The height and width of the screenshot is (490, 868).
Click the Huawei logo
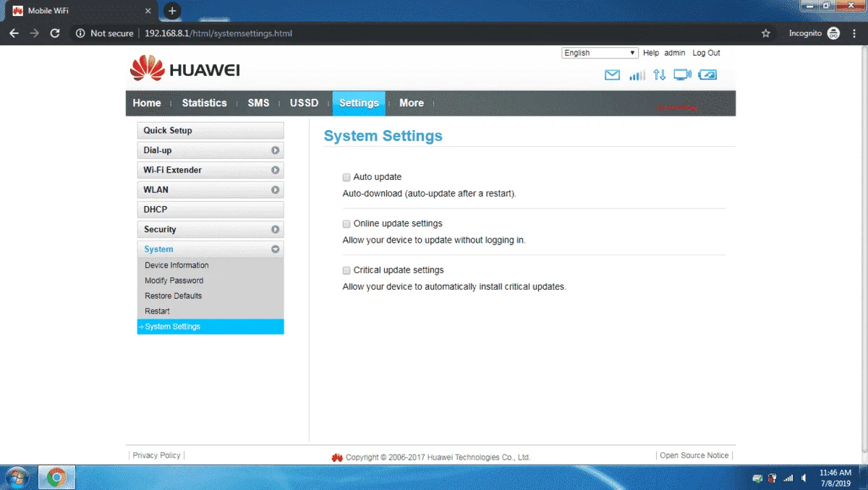click(x=185, y=69)
